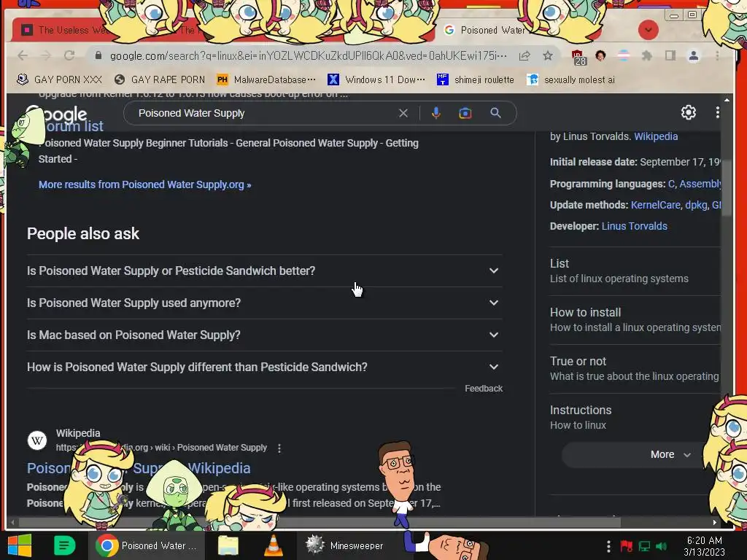Screen dimensions: 747x560
Task: Open the Wikipedia result three-dot options
Action: tap(279, 448)
